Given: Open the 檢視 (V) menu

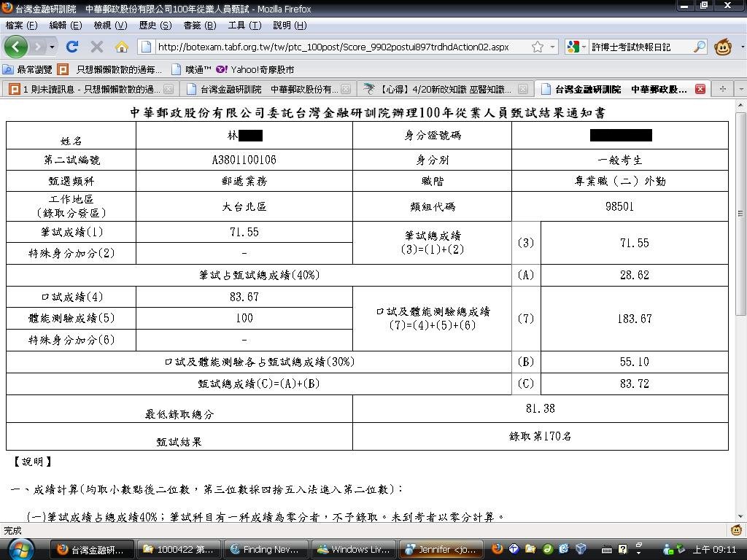Looking at the screenshot, I should coord(111,26).
